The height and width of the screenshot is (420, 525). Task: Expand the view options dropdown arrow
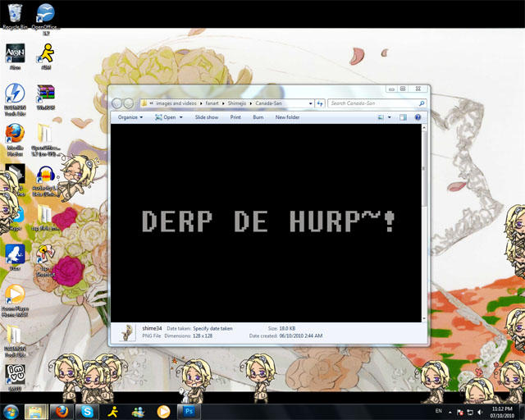click(x=389, y=117)
